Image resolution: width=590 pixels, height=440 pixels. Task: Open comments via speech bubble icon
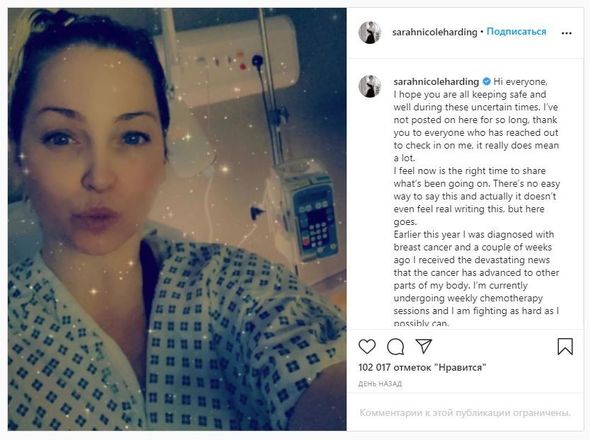395,347
